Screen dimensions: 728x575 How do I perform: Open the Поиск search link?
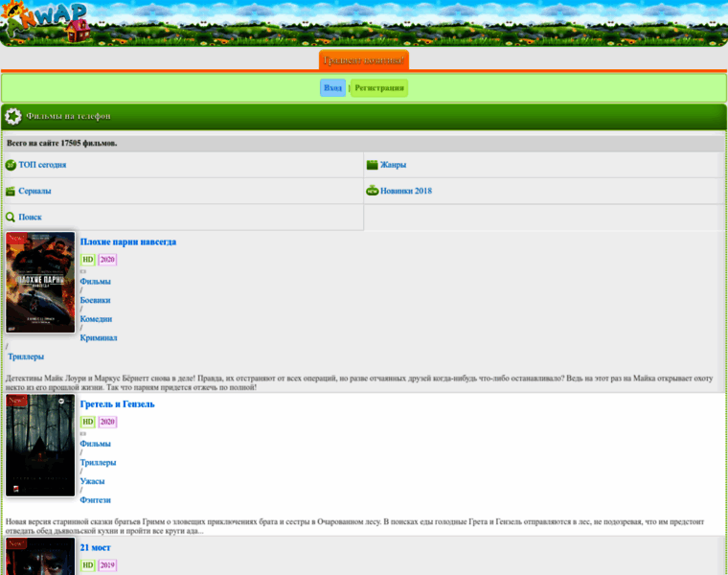click(x=31, y=217)
